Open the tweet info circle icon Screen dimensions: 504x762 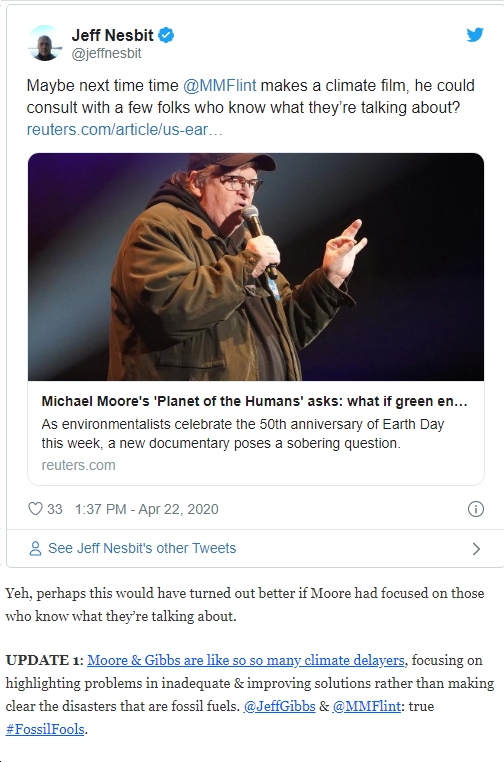[x=475, y=509]
